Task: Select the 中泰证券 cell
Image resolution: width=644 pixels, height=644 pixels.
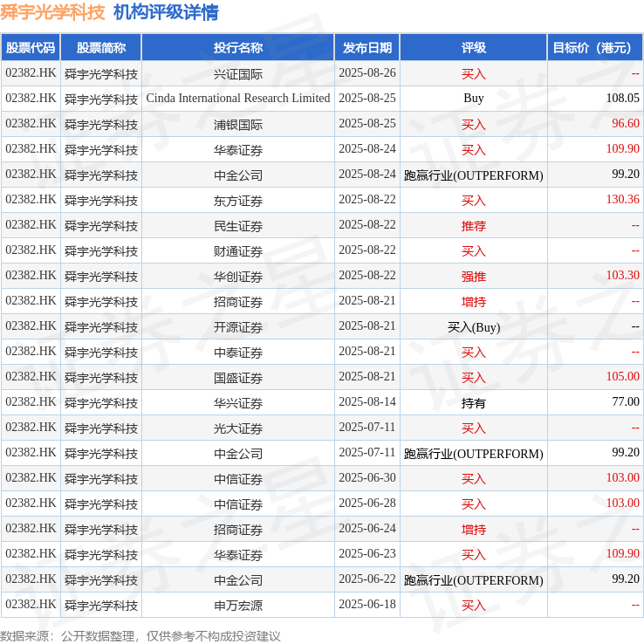Action: click(x=238, y=352)
